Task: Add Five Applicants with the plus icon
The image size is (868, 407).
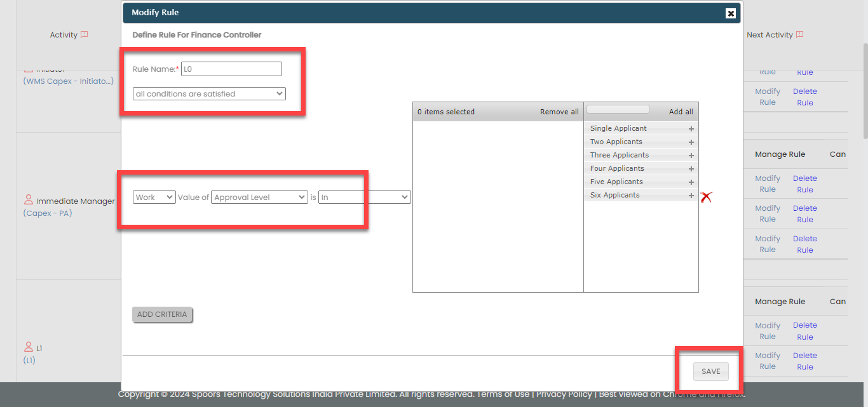Action: 691,182
